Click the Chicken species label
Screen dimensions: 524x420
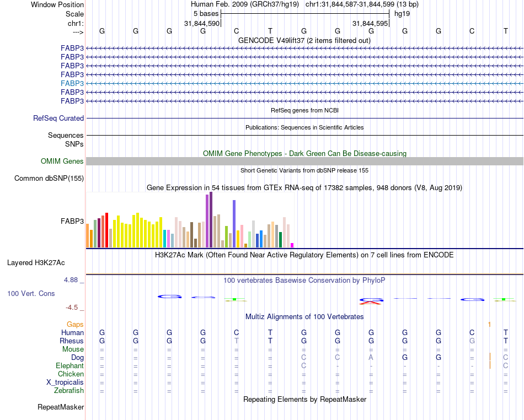71,374
